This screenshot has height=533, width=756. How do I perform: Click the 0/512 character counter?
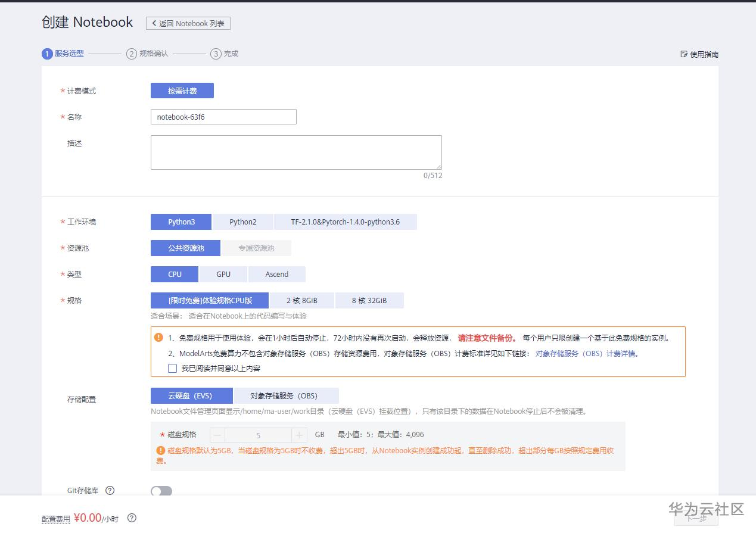click(x=433, y=176)
